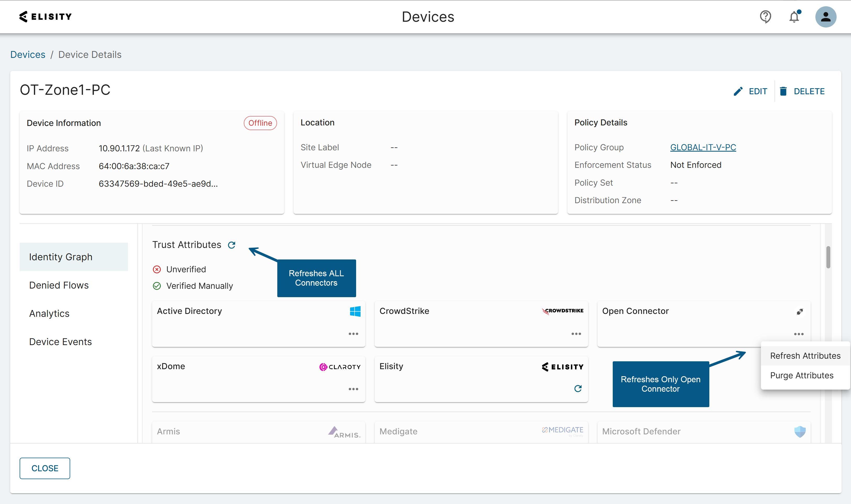The height and width of the screenshot is (504, 851).
Task: Open the notifications bell
Action: click(794, 17)
